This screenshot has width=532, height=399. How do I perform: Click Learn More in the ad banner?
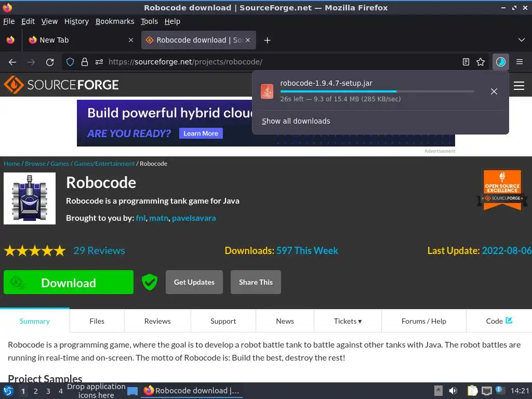tap(201, 134)
